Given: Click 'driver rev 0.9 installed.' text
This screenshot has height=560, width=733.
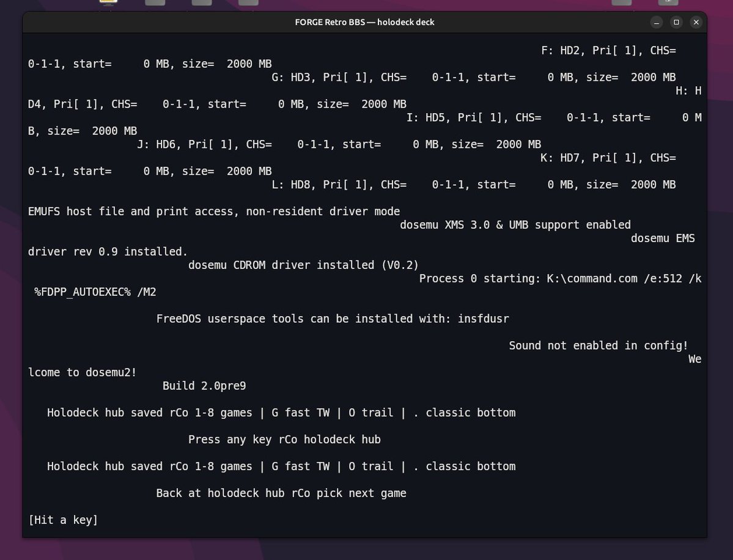Looking at the screenshot, I should (x=108, y=251).
